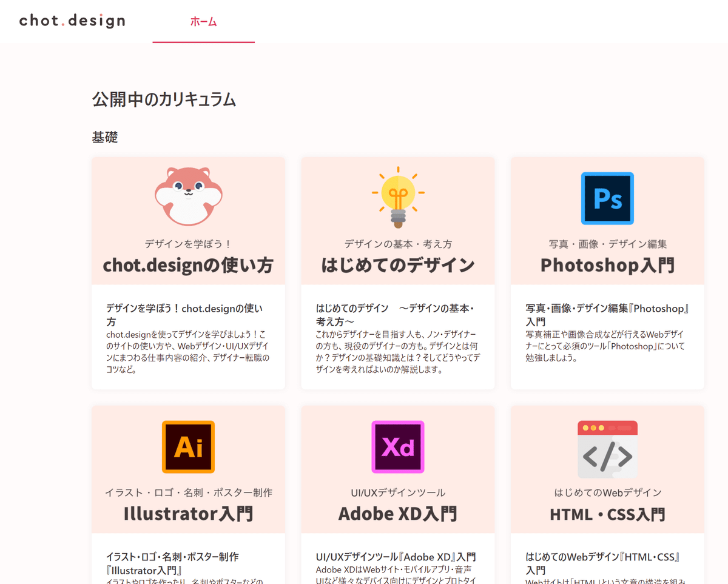Click the hamster mascot icon
The width and height of the screenshot is (728, 584).
pos(189,196)
